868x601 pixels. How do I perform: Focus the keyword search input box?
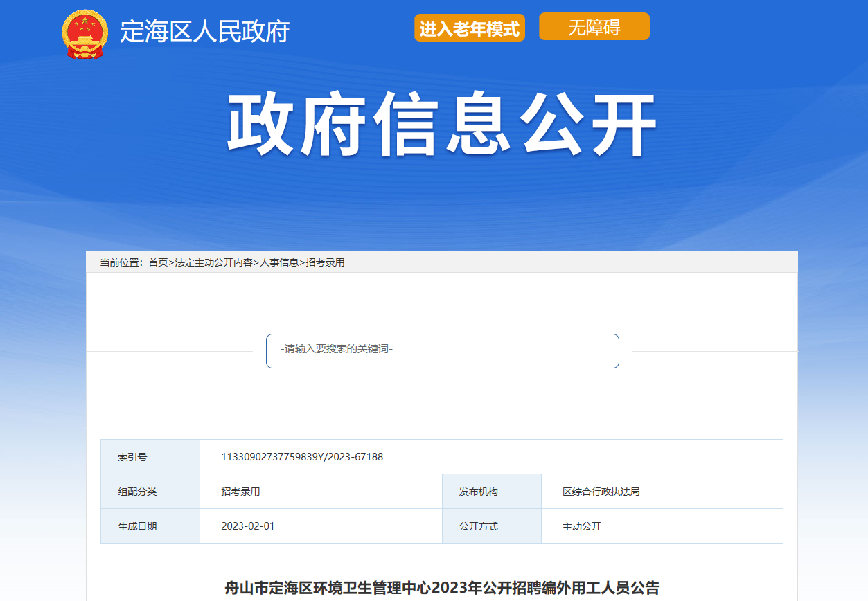(x=442, y=350)
